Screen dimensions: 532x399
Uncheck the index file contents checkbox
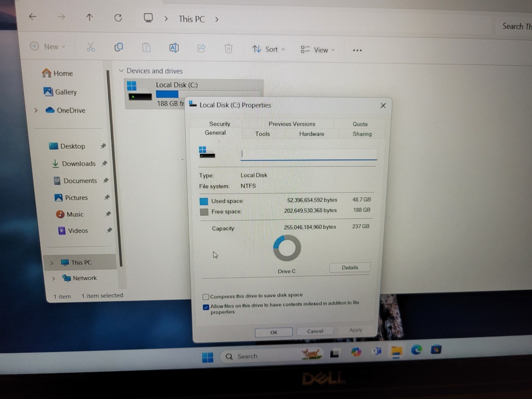coord(206,307)
